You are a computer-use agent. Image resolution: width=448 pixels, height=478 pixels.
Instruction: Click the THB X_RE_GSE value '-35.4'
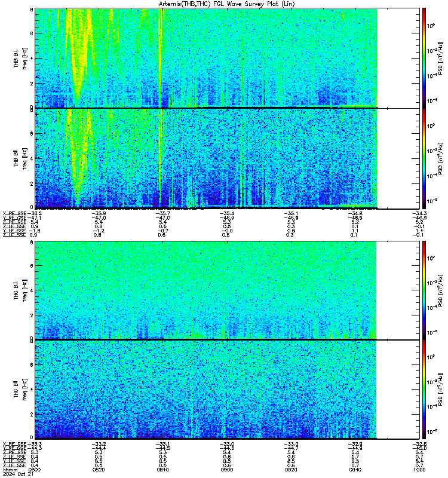[x=227, y=213]
